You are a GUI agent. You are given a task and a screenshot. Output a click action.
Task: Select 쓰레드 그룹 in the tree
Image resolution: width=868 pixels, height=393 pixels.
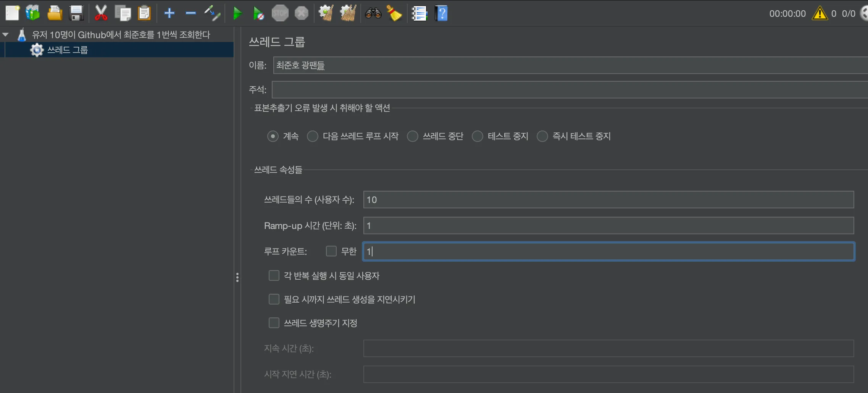pos(67,50)
